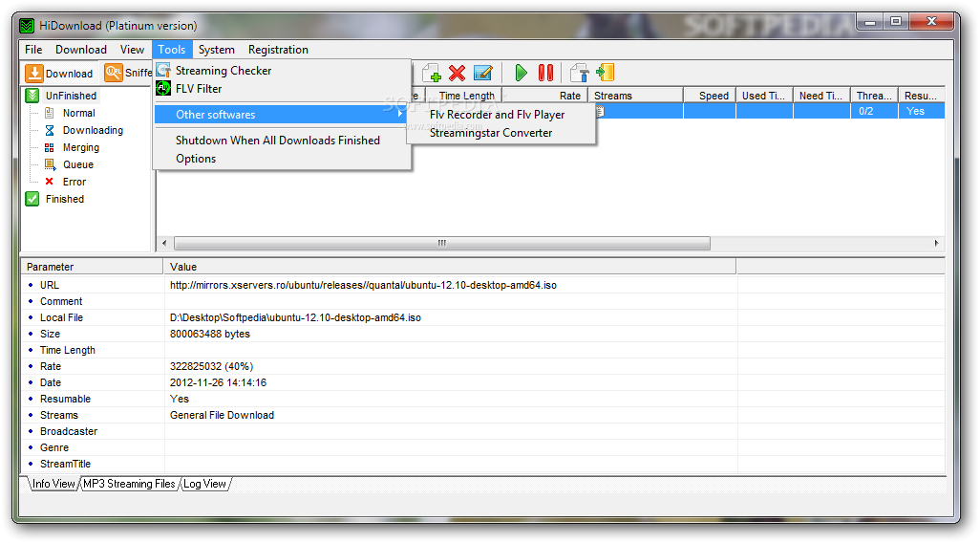Image resolution: width=980 pixels, height=543 pixels.
Task: Switch to the Info View tab
Action: coord(53,484)
